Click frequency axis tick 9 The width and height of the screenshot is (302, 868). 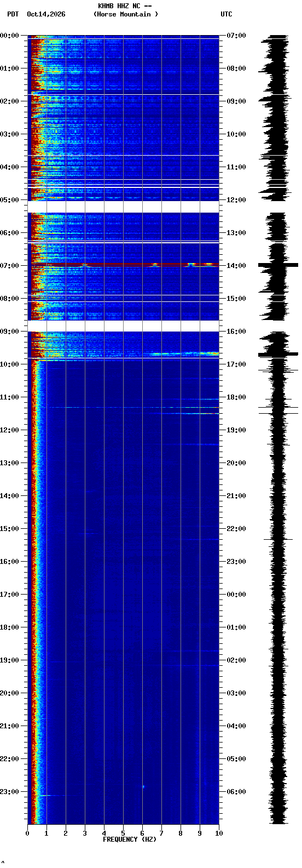point(200,833)
